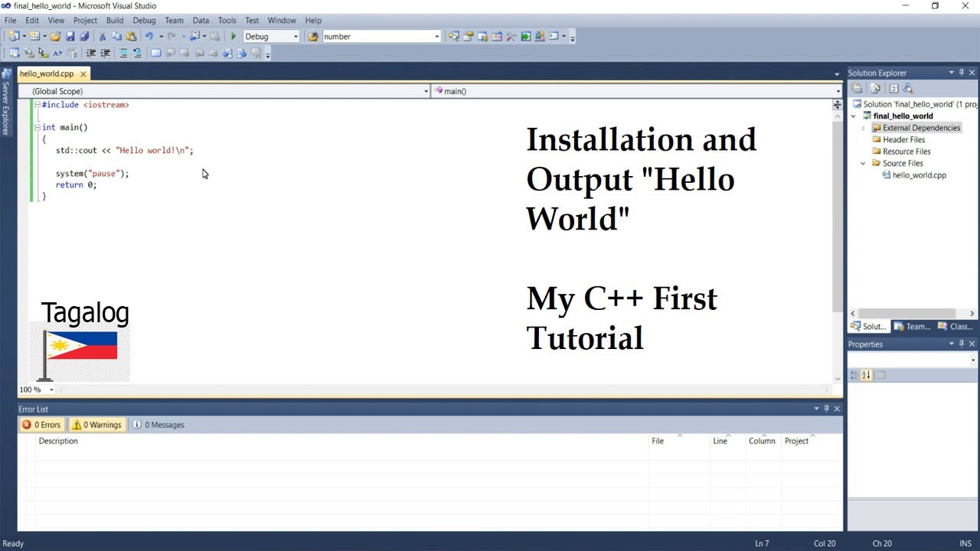Toggle auto-hide pin of Error List
Image resolution: width=980 pixels, height=551 pixels.
[x=826, y=409]
